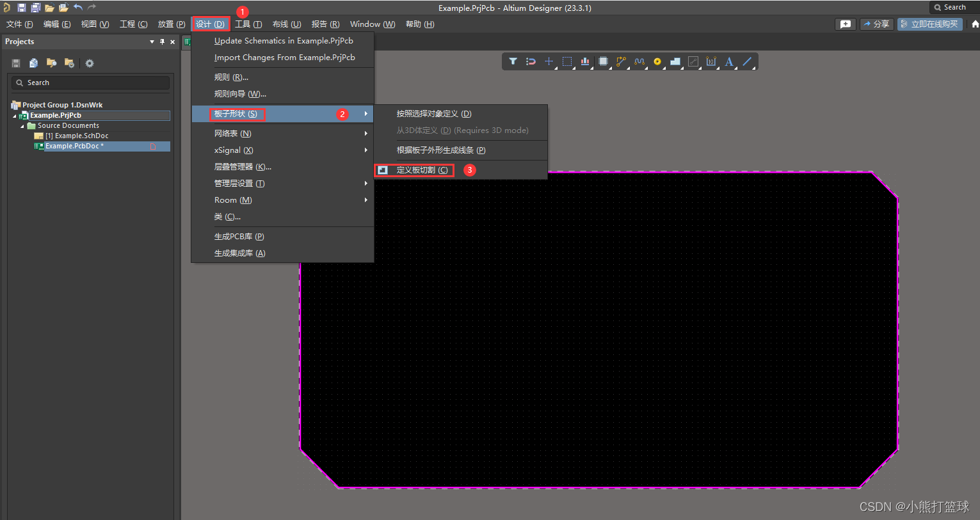
Task: Place a text string with the A tool
Action: pos(729,61)
